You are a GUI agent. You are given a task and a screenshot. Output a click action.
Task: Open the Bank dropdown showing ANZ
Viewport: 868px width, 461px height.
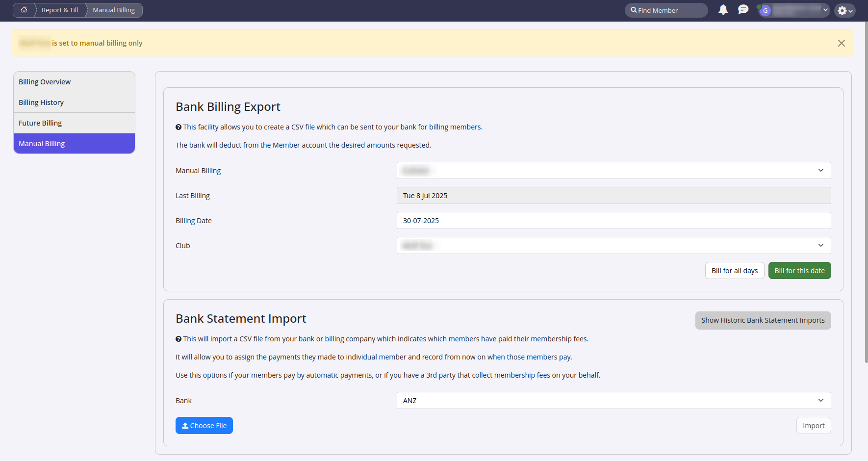613,400
